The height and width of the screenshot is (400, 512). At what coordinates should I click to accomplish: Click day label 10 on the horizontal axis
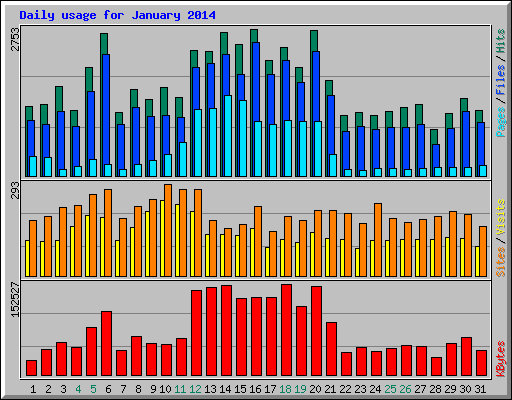(165, 389)
